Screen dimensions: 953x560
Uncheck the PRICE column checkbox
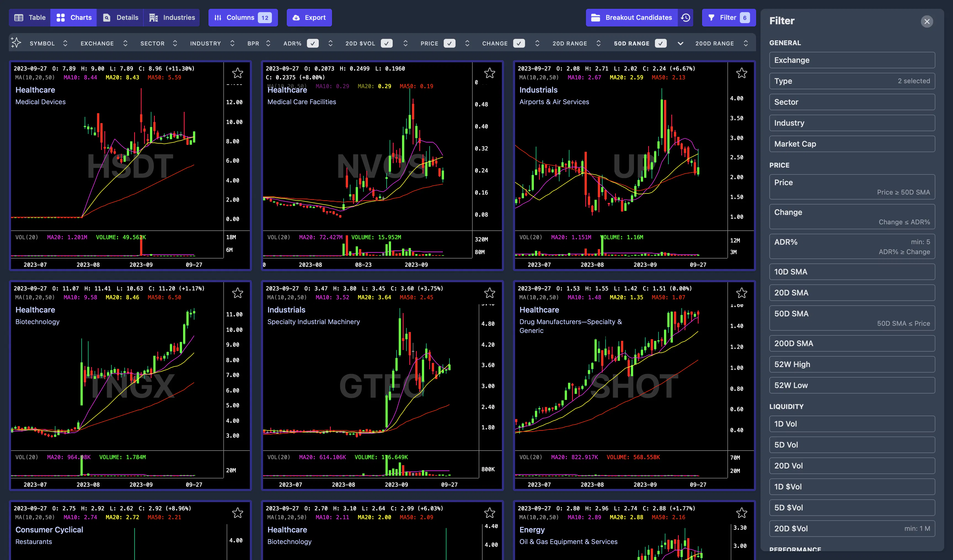(449, 43)
